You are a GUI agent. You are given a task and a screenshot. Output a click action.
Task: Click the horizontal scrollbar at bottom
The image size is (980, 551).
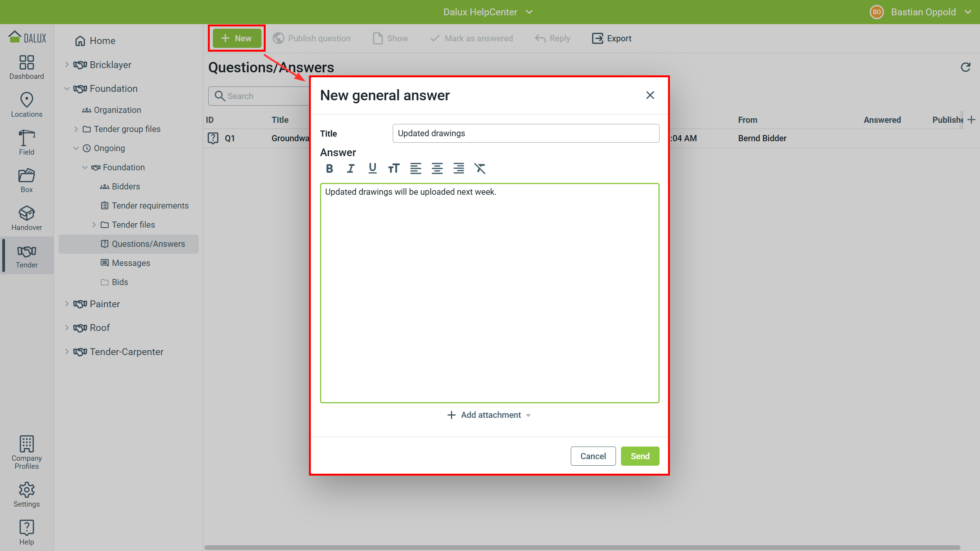pyautogui.click(x=582, y=547)
